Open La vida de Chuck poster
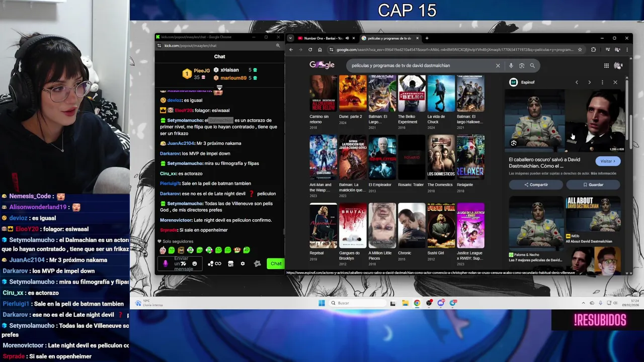The height and width of the screenshot is (362, 644). (441, 94)
